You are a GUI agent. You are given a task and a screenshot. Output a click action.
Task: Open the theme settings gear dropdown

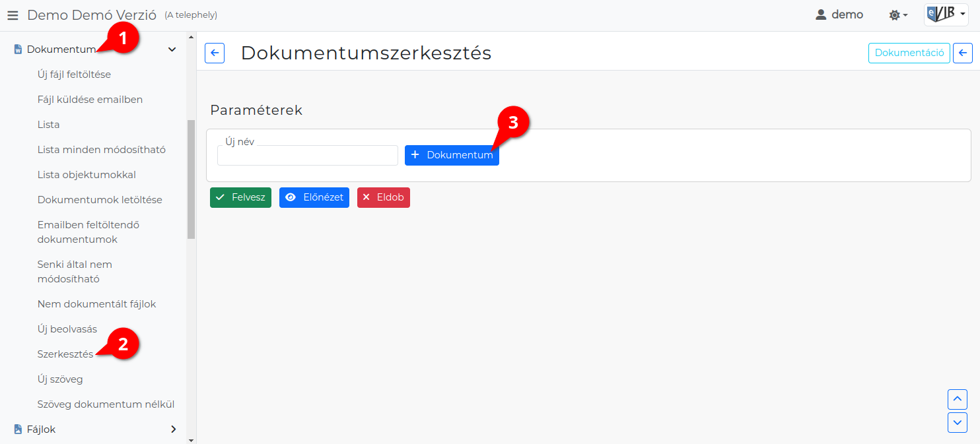tap(898, 15)
